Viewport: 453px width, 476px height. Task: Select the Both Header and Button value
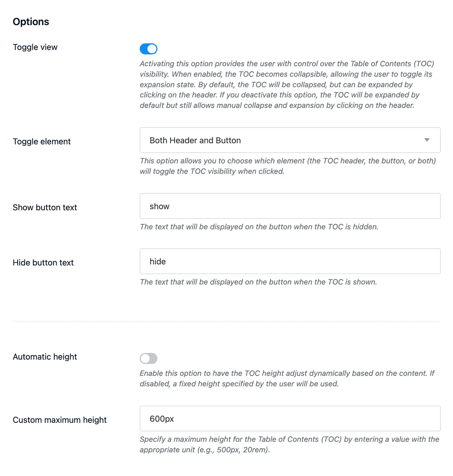[195, 140]
